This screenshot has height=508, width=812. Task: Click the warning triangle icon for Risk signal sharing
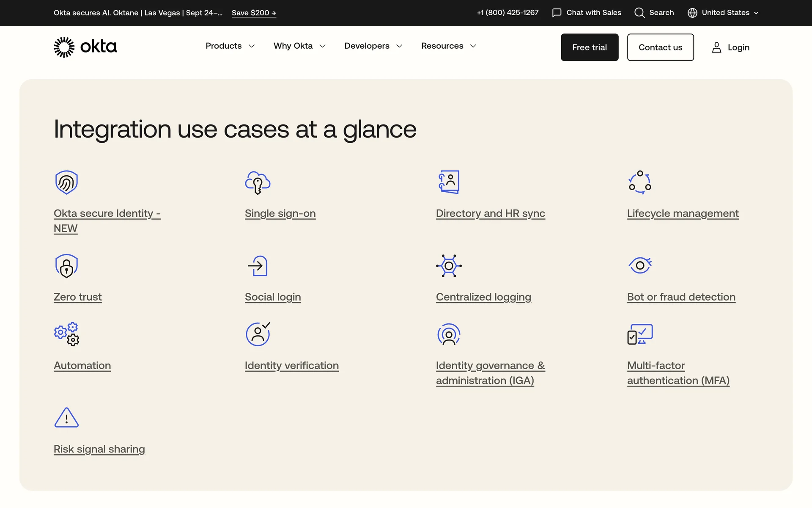(x=66, y=418)
